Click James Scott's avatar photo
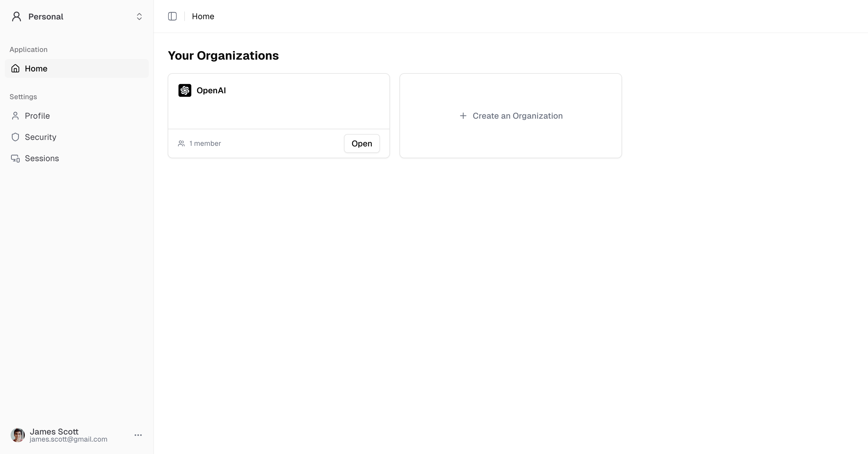Screen dimensions: 868x454 tap(17, 435)
